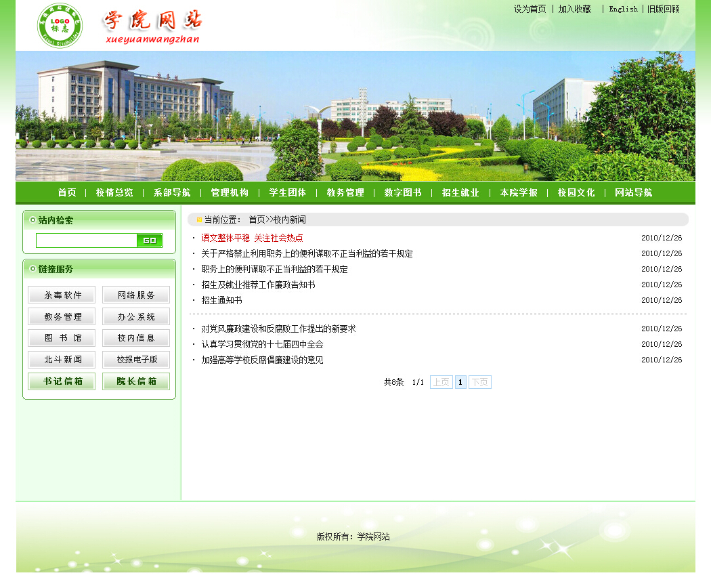Click the 站内检索 panel heading
The height and width of the screenshot is (588, 711).
(56, 221)
